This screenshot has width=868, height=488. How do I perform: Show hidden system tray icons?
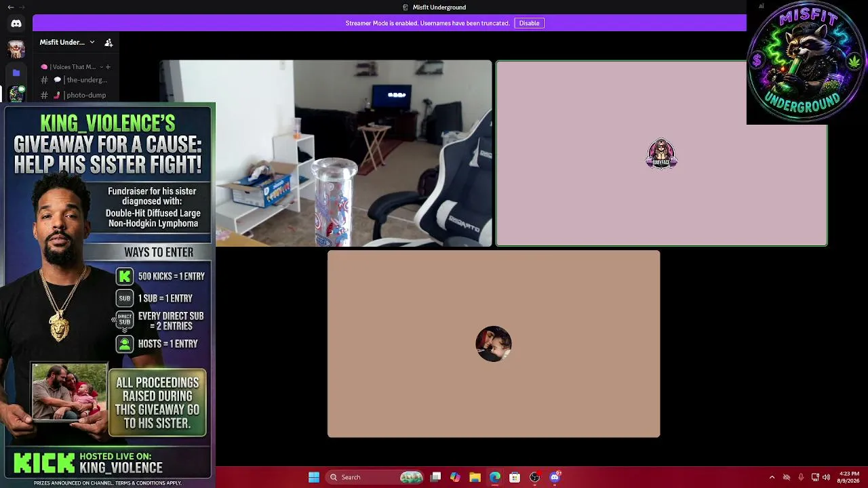772,477
